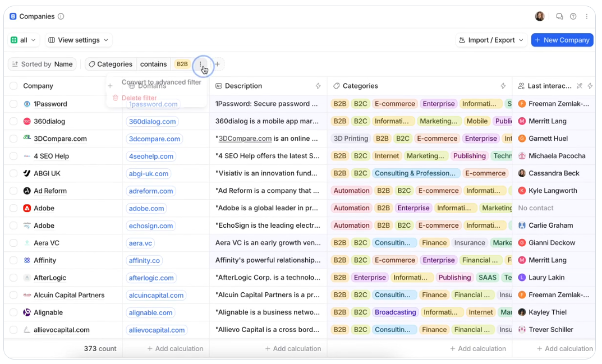The width and height of the screenshot is (602, 364).
Task: Click Freeman Zemlak avatar in 1Password row
Action: click(522, 104)
